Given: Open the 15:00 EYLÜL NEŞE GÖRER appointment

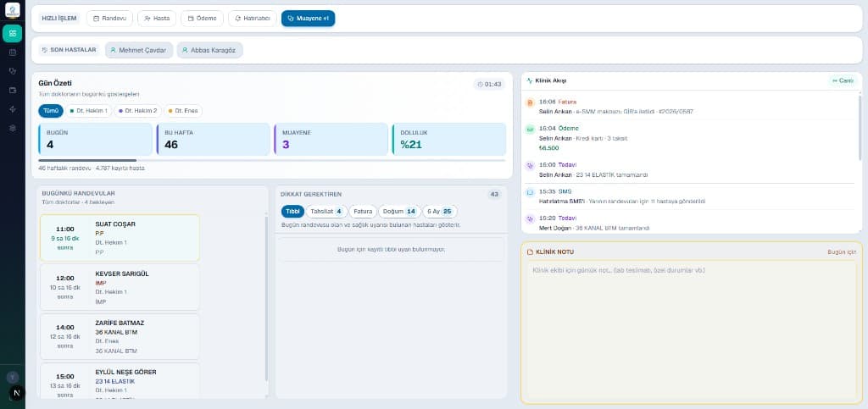Looking at the screenshot, I should point(120,380).
